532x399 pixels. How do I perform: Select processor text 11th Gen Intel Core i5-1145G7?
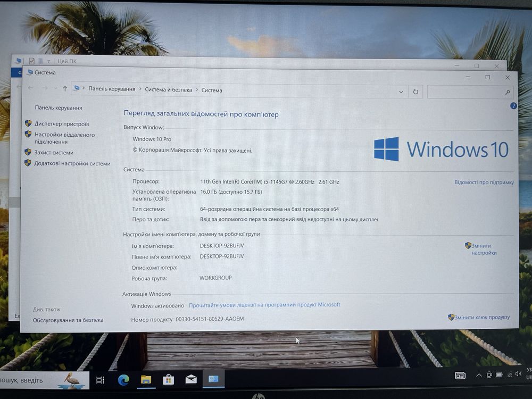(270, 182)
